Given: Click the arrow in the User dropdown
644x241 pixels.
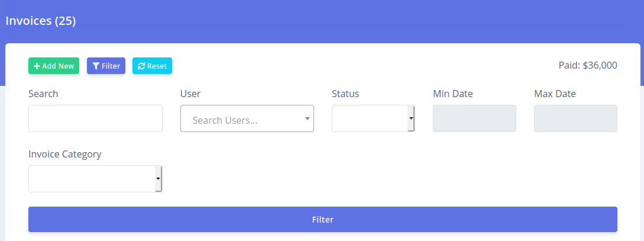Looking at the screenshot, I should pyautogui.click(x=307, y=118).
